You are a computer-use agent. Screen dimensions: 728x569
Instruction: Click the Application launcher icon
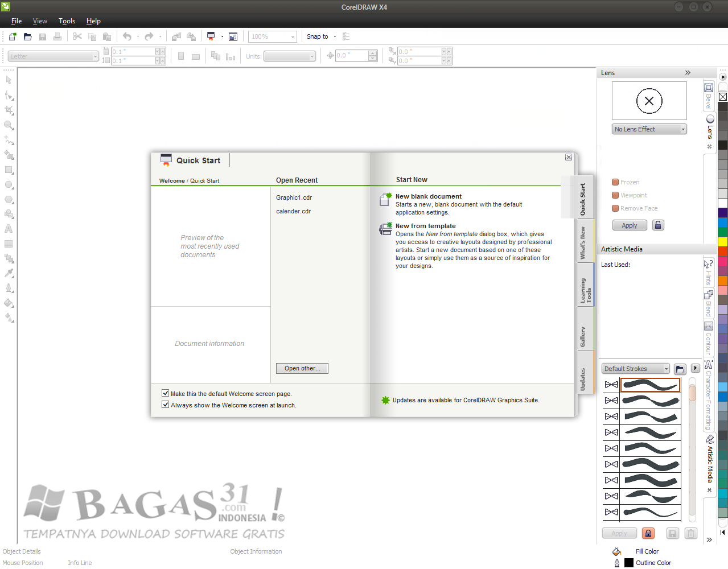[x=211, y=36]
